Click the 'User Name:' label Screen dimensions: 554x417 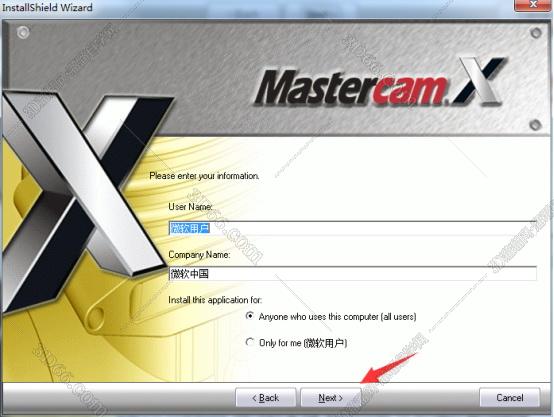190,206
